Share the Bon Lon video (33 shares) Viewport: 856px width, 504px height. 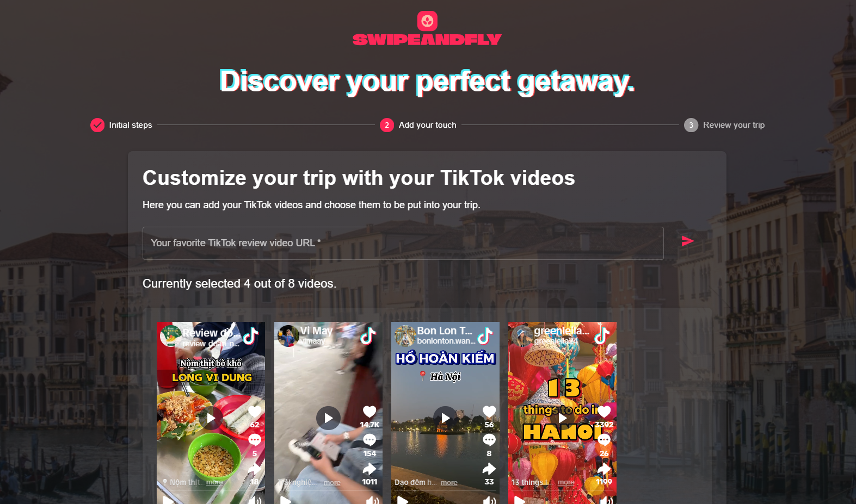[x=489, y=469]
